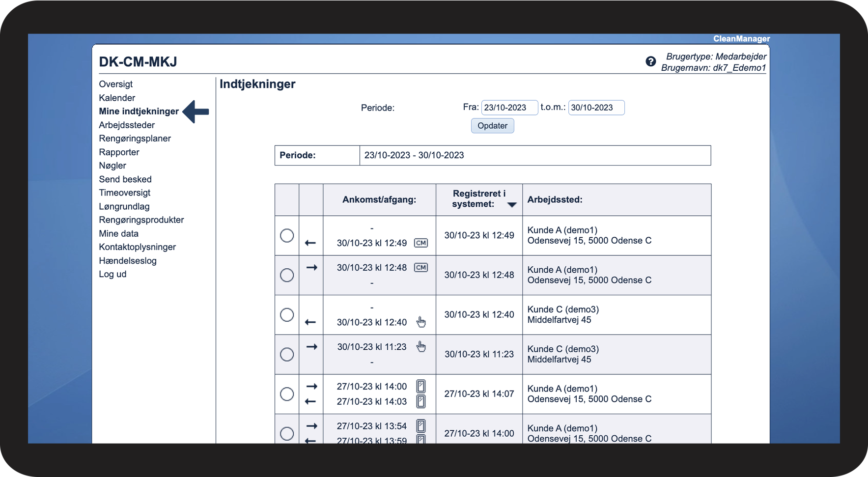Viewport: 868px width, 477px height.
Task: Click the Fra date field
Action: 509,108
